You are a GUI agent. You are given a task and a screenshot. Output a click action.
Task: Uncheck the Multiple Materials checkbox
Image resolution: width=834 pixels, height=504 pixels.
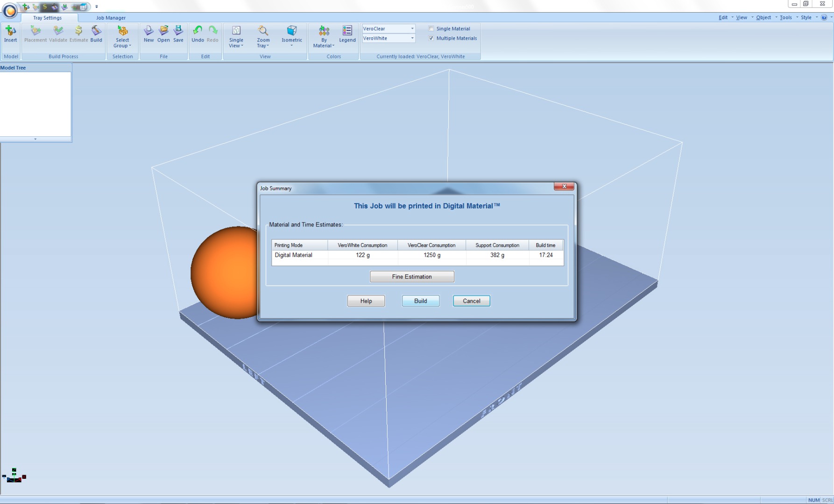coord(431,38)
